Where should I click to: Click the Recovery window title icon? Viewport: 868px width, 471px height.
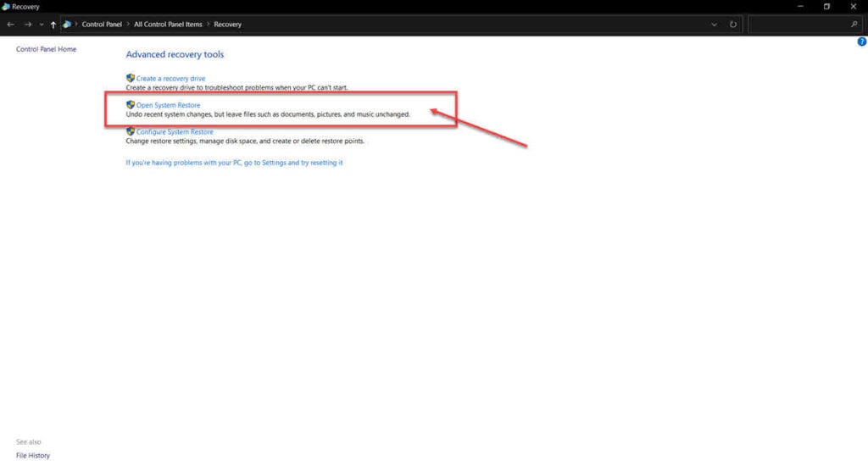tap(6, 7)
